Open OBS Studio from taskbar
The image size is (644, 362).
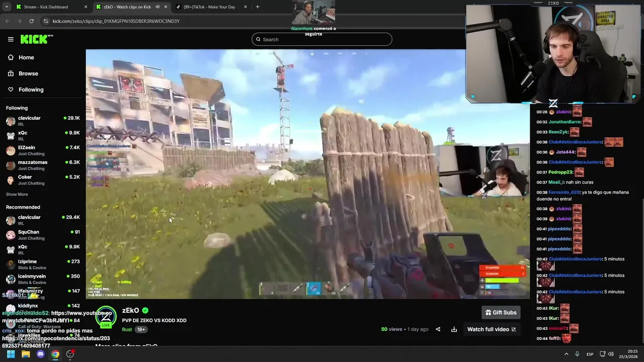point(70,354)
